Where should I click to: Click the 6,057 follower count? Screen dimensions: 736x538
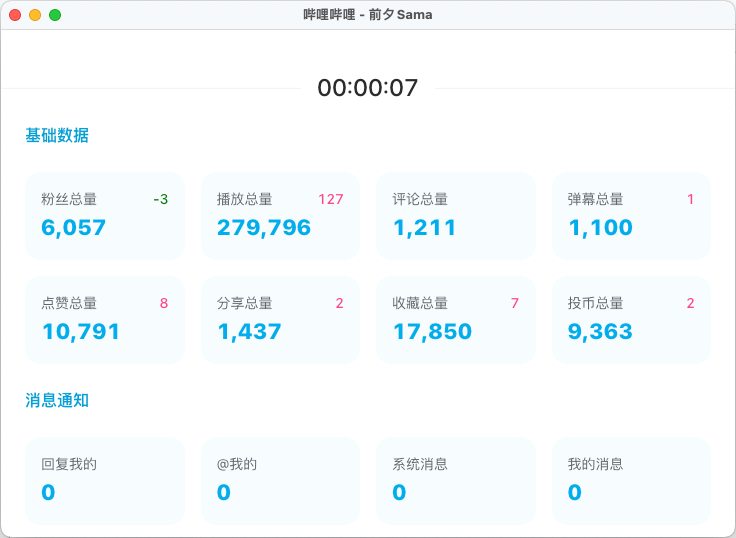tap(73, 228)
